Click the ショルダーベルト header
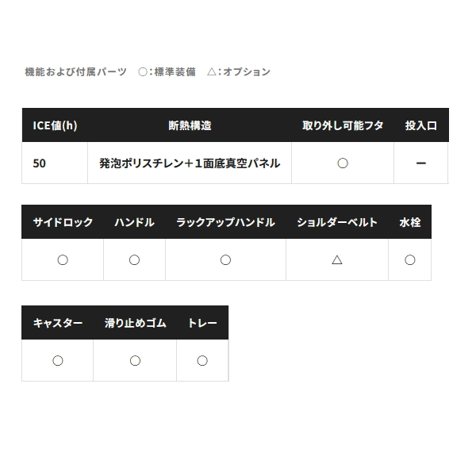This screenshot has height=476, width=476. click(337, 222)
